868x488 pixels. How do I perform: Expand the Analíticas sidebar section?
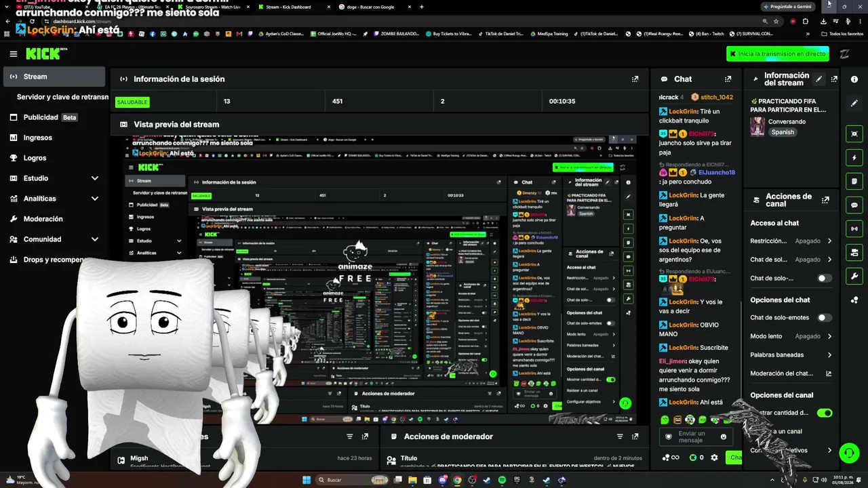pyautogui.click(x=95, y=199)
